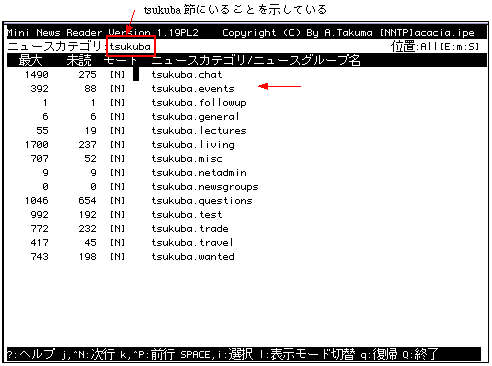Click the Mini News Reader version title
Screen dimensions: 492x366
pyautogui.click(x=103, y=33)
